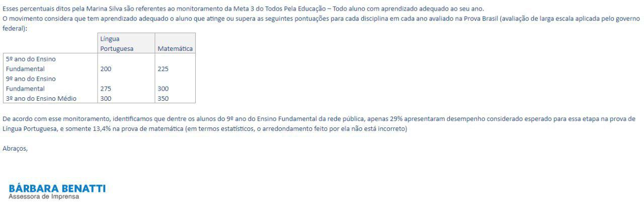Select the 5º ano do Ensino Fundamental row label

click(50, 63)
